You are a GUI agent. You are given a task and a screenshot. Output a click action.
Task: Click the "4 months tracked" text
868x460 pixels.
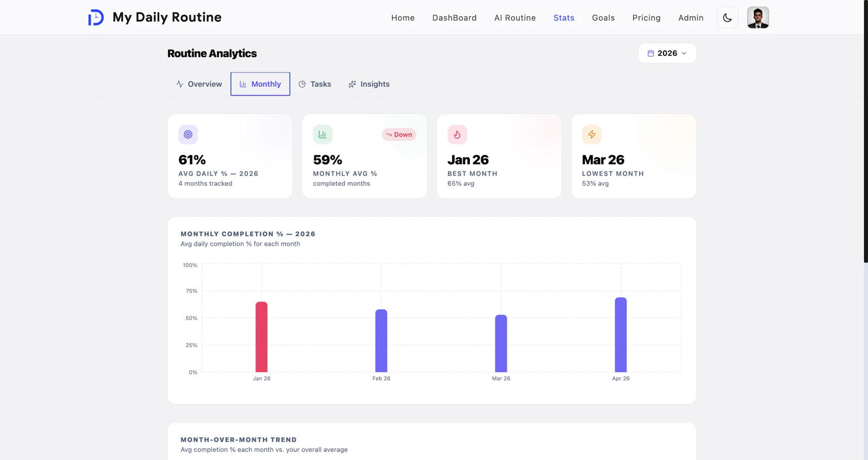point(205,183)
